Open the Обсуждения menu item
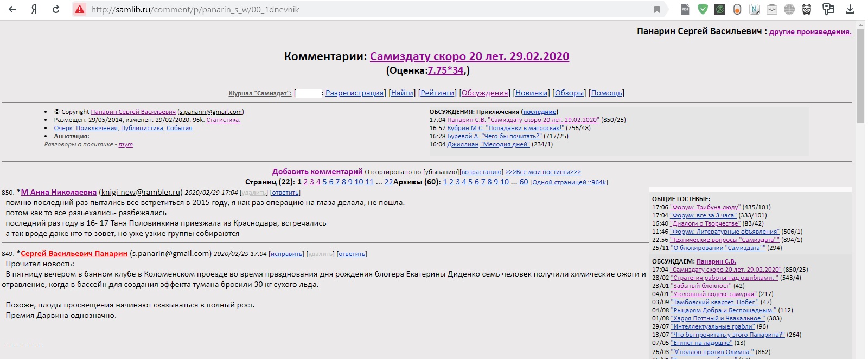This screenshot has width=868, height=359. coord(484,93)
